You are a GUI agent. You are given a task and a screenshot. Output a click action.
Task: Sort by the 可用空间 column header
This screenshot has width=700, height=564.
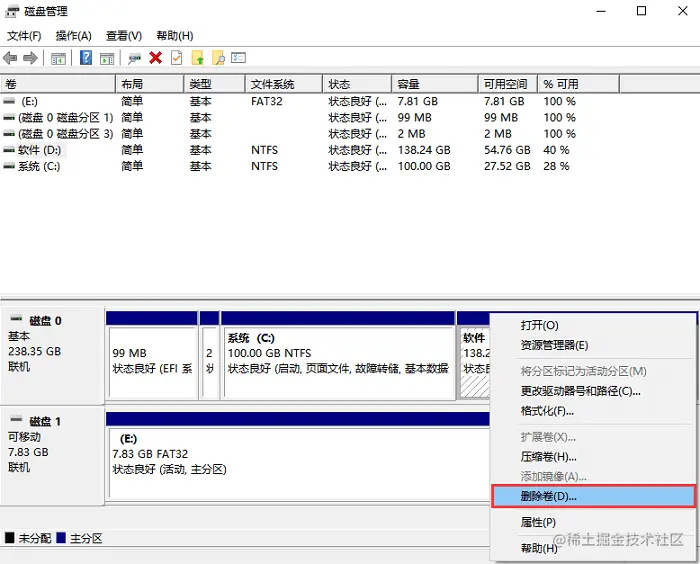pyautogui.click(x=508, y=84)
